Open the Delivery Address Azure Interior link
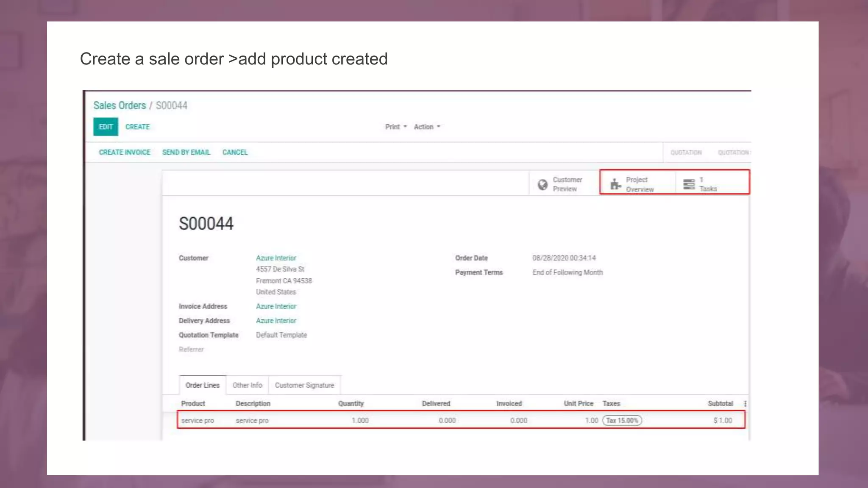Viewport: 868px width, 488px height. click(x=276, y=321)
